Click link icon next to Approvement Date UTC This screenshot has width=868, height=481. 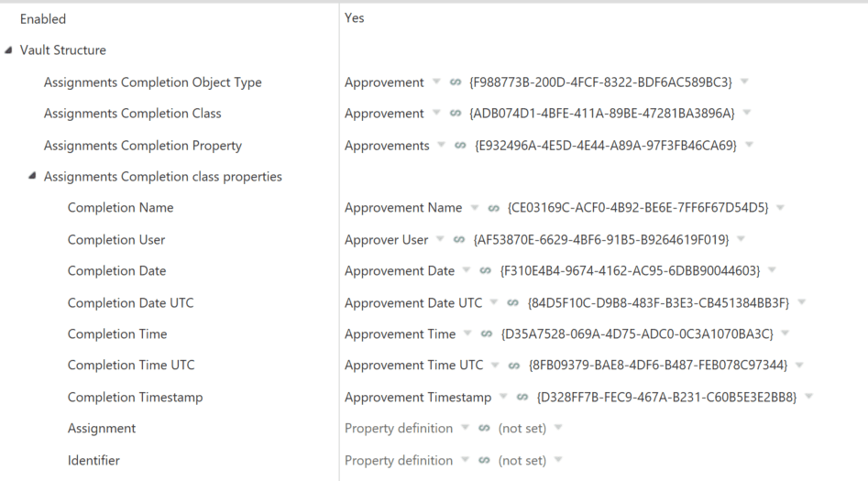pyautogui.click(x=512, y=302)
